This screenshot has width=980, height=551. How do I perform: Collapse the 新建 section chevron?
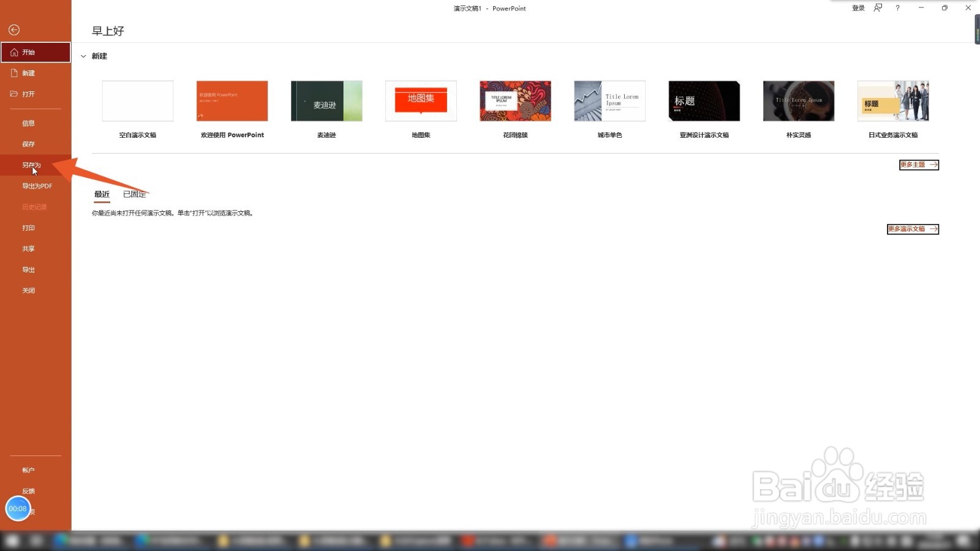point(83,56)
